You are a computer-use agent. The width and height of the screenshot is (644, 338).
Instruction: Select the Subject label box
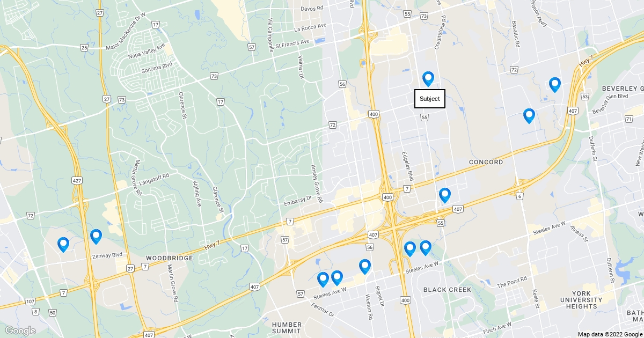coord(430,99)
